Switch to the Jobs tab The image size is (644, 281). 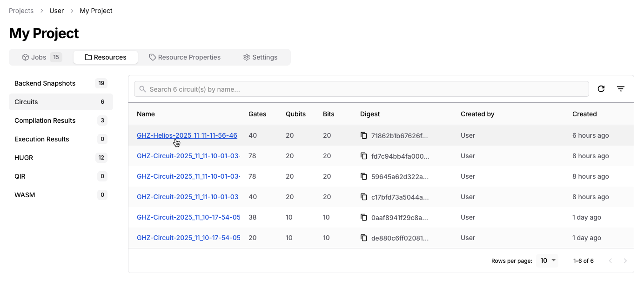pyautogui.click(x=41, y=57)
